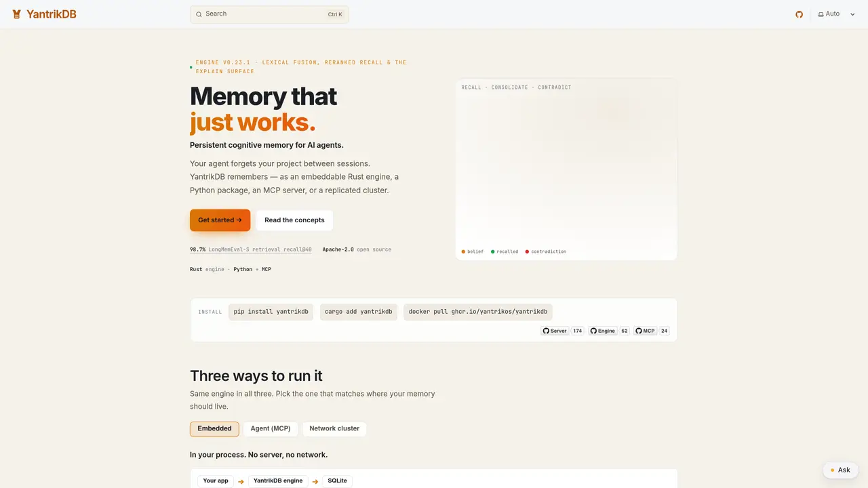The image size is (868, 488).
Task: Switch to the Network cluster tab
Action: [334, 429]
